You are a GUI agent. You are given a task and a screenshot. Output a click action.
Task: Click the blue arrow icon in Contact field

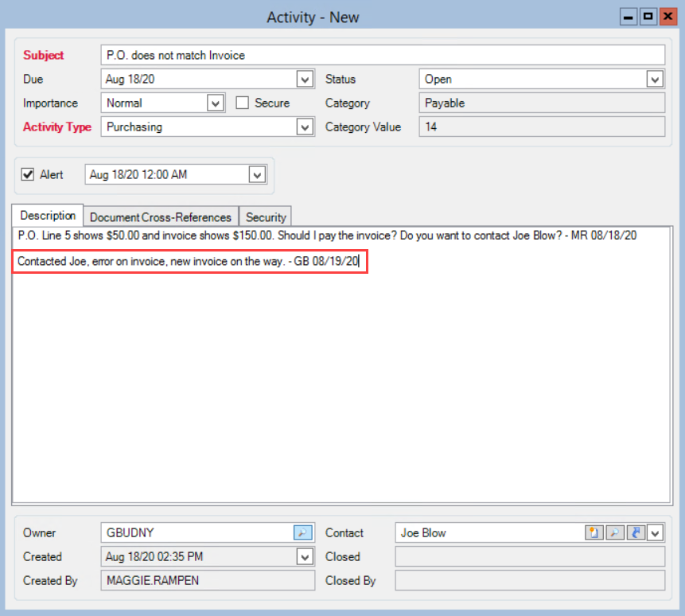click(636, 532)
